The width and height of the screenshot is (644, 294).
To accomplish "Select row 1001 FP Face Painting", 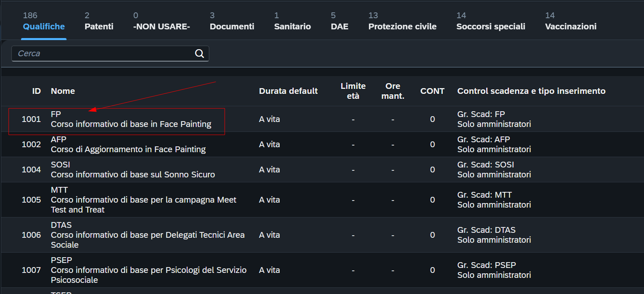I will (322, 119).
